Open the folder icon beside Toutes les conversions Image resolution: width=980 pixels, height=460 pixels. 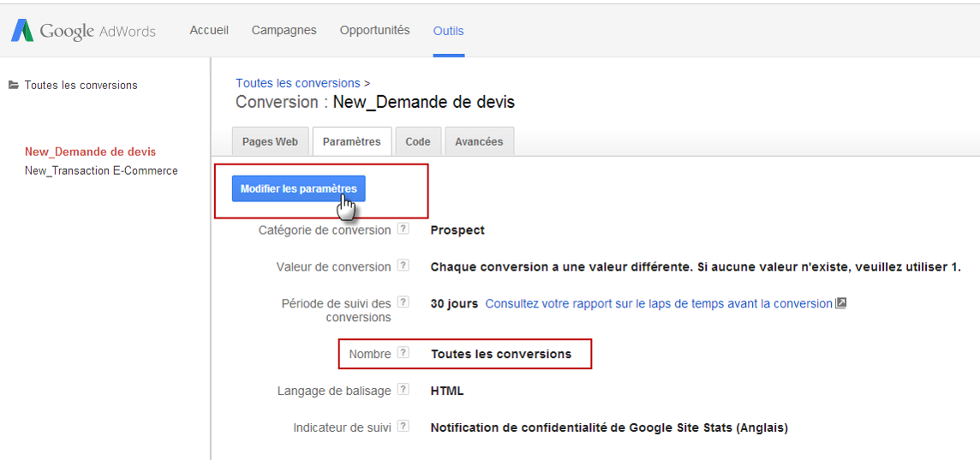pos(13,85)
